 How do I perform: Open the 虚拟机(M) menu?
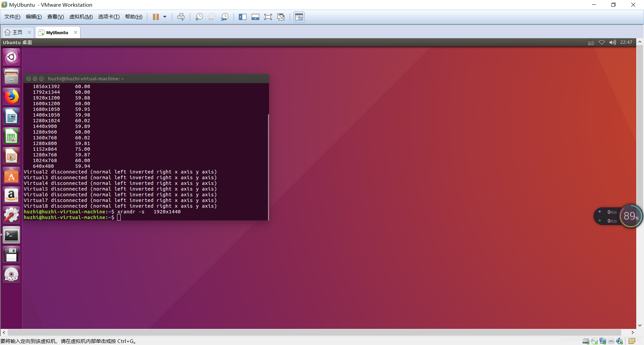pos(81,17)
